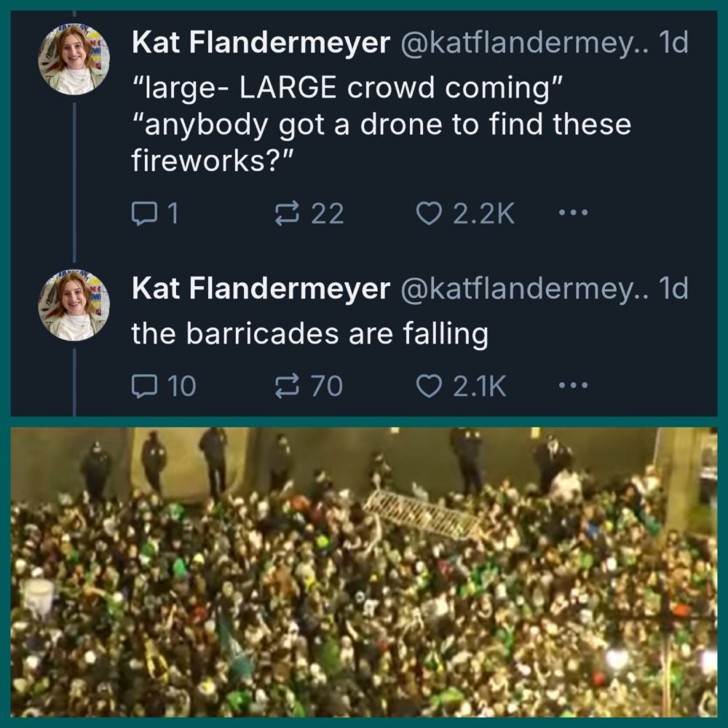Open Kat Flandermeyer's name on the first tweet

point(261,44)
